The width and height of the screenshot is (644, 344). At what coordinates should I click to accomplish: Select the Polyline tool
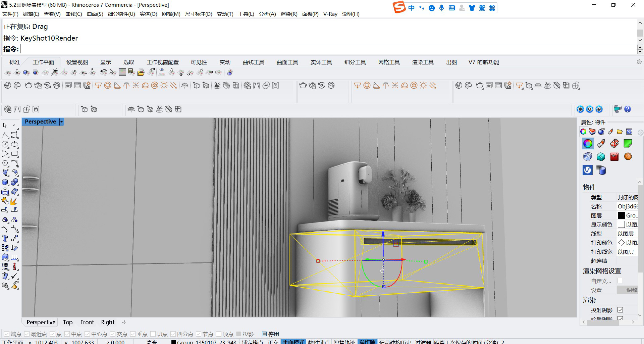click(x=5, y=135)
